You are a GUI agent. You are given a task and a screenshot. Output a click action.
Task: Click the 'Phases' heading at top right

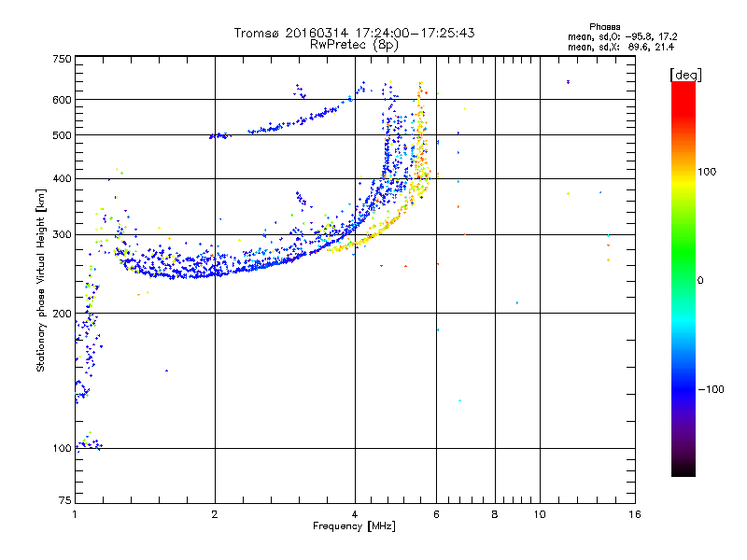coord(604,27)
